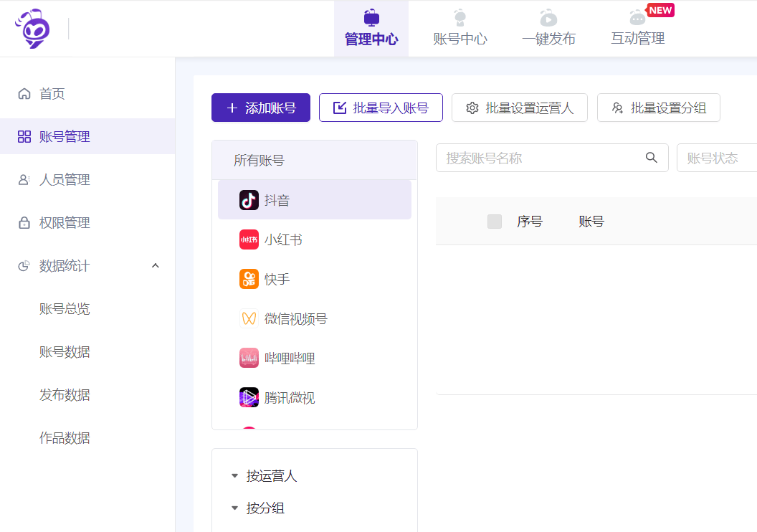
Task: Open the 管理中心 tab
Action: tap(371, 29)
